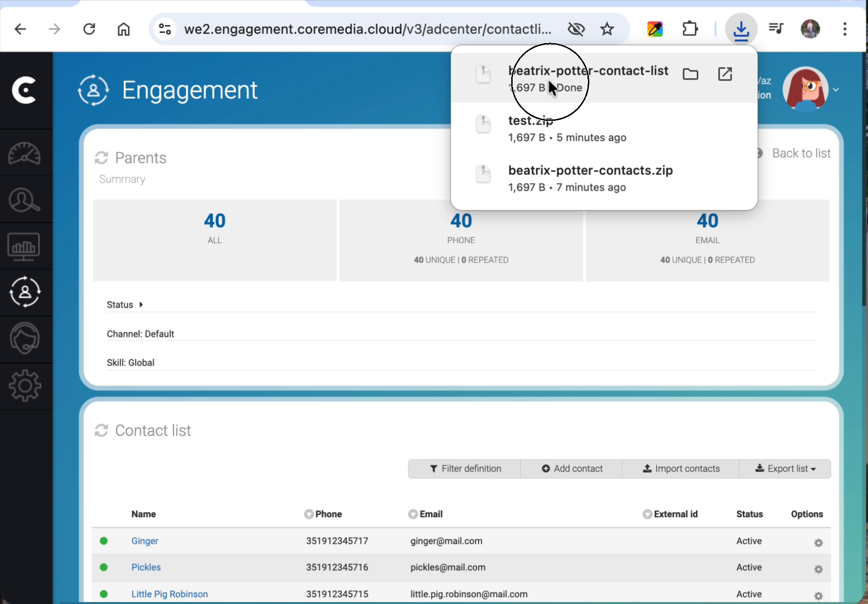Screen dimensions: 868x604
Task: Open the Little Pig Robinson contact
Action: coord(170,594)
